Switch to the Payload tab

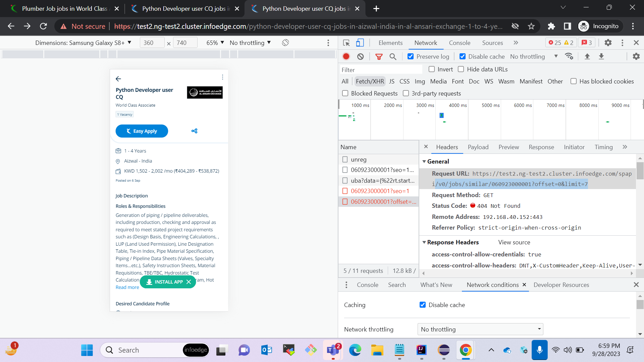click(478, 147)
